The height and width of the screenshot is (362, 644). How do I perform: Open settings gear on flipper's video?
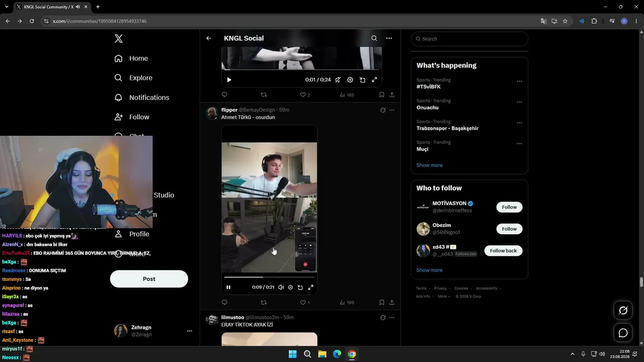[290, 288]
